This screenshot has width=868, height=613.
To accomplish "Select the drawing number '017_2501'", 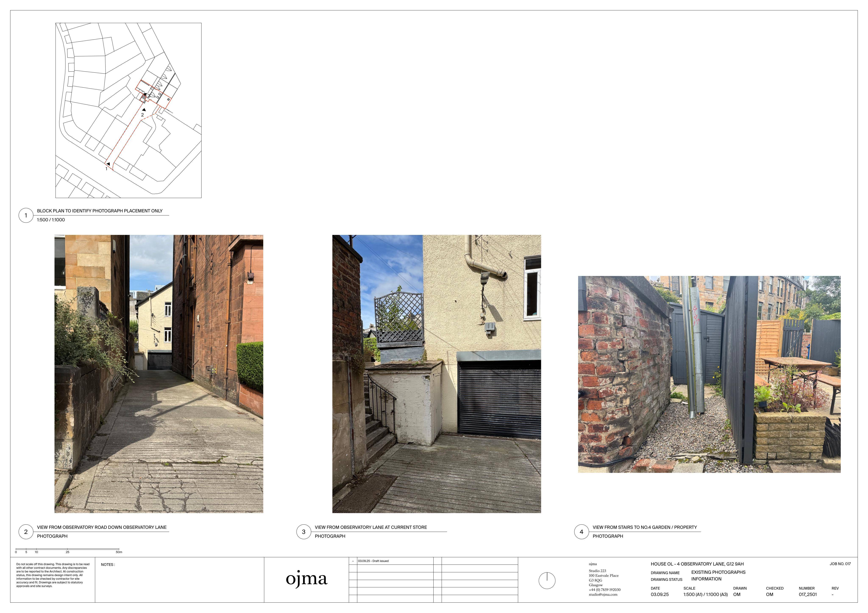I will [808, 595].
